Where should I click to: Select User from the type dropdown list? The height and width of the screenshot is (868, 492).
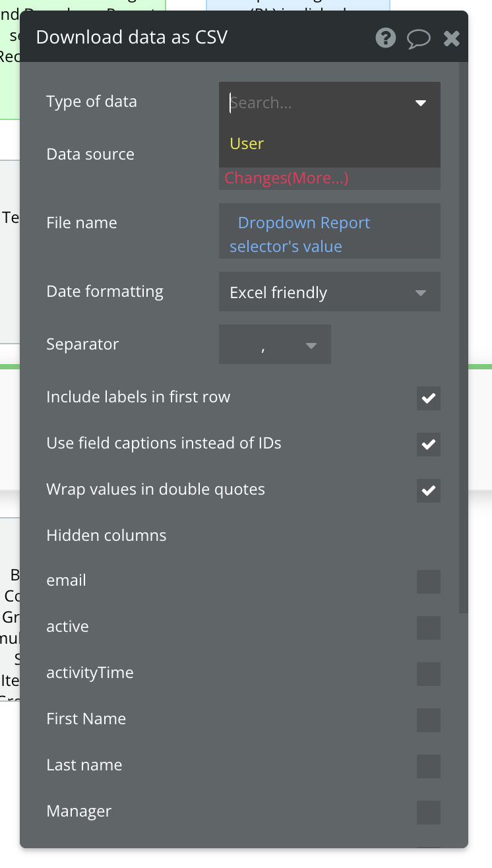[x=247, y=144]
